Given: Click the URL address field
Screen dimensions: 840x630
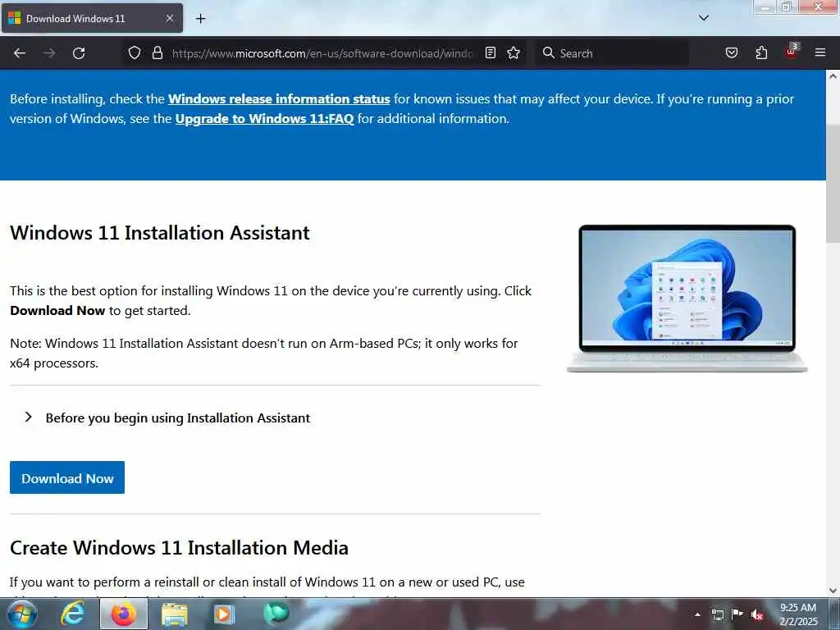Looking at the screenshot, I should pos(322,53).
